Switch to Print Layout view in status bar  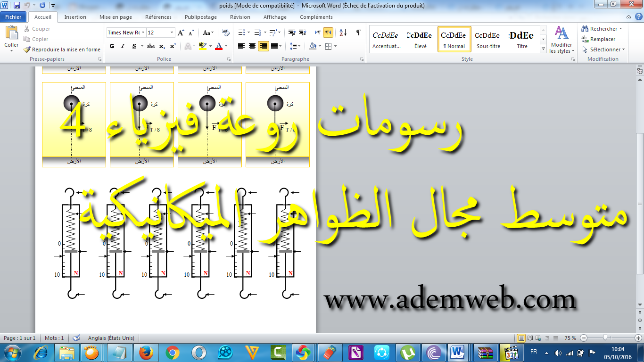click(521, 338)
